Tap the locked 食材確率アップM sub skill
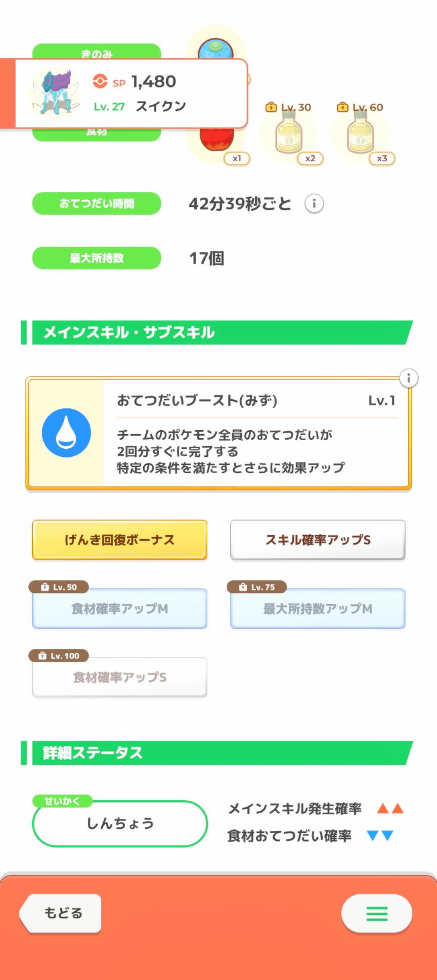Screen dimensions: 437x980 coord(119,609)
